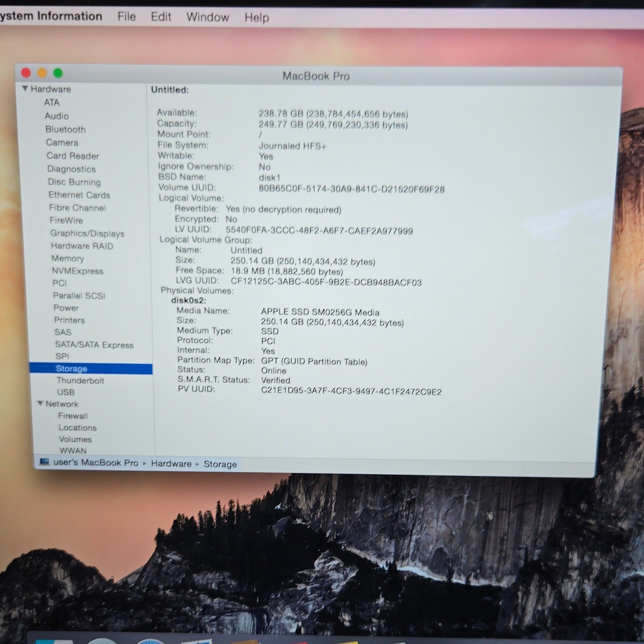Image resolution: width=644 pixels, height=644 pixels.
Task: Open the Window menu
Action: point(208,17)
